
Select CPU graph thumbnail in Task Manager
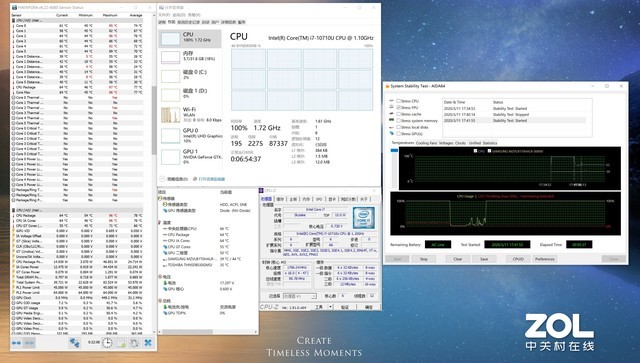171,38
